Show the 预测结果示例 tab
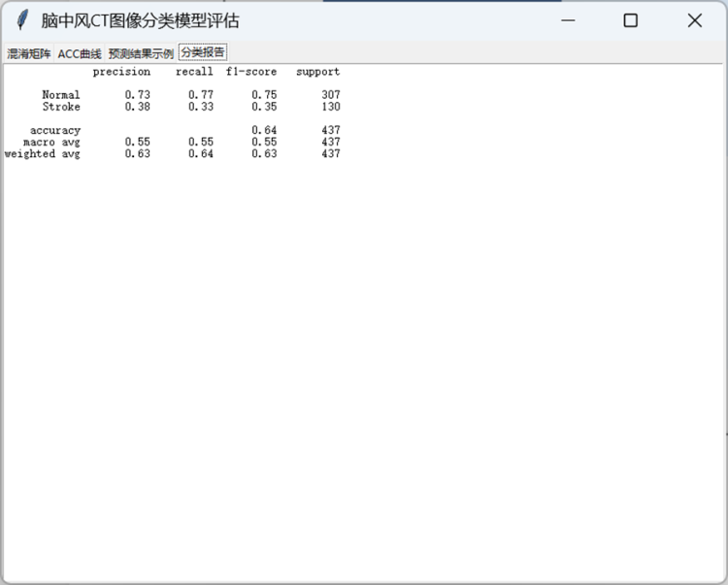This screenshot has width=728, height=585. pos(141,53)
